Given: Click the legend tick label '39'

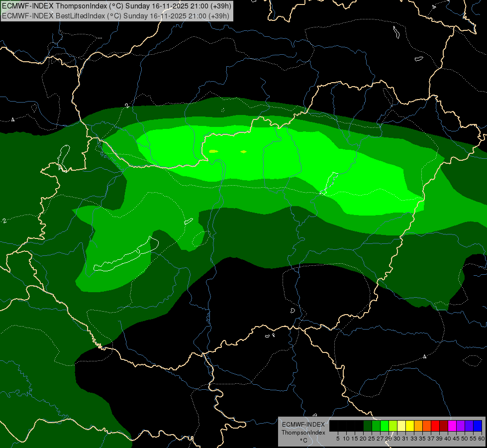Looking at the screenshot, I should [x=439, y=439].
